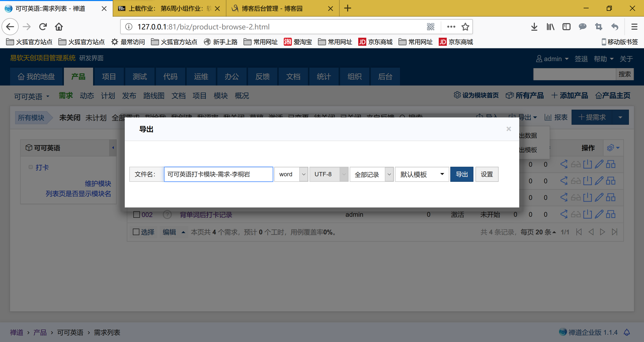Open the 测试 main navigation tab
644x342 pixels.
[140, 76]
